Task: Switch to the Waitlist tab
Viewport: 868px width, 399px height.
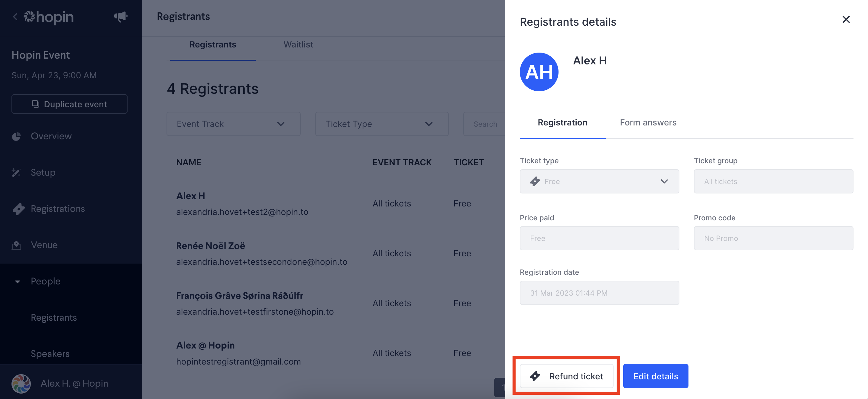Action: (x=298, y=44)
